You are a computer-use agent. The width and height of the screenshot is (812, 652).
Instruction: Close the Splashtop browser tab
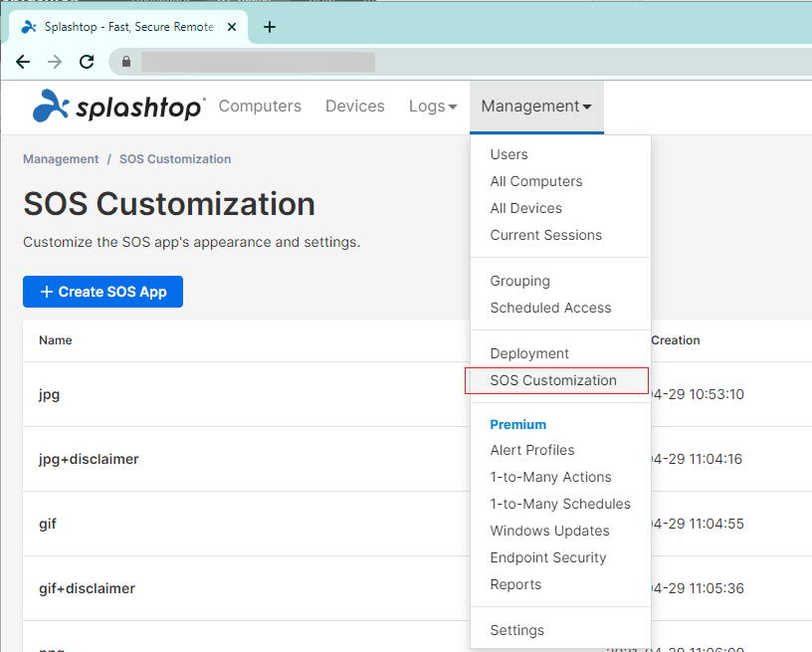pos(232,27)
